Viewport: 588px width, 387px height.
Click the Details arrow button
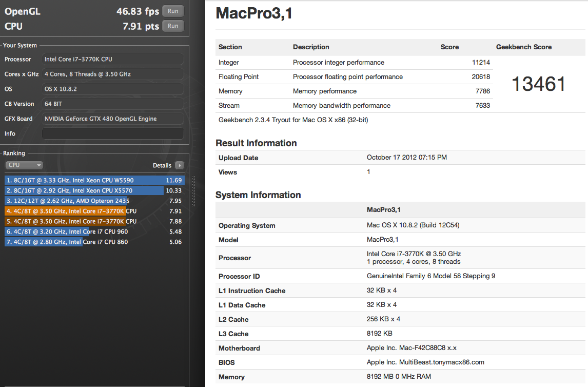(x=180, y=165)
